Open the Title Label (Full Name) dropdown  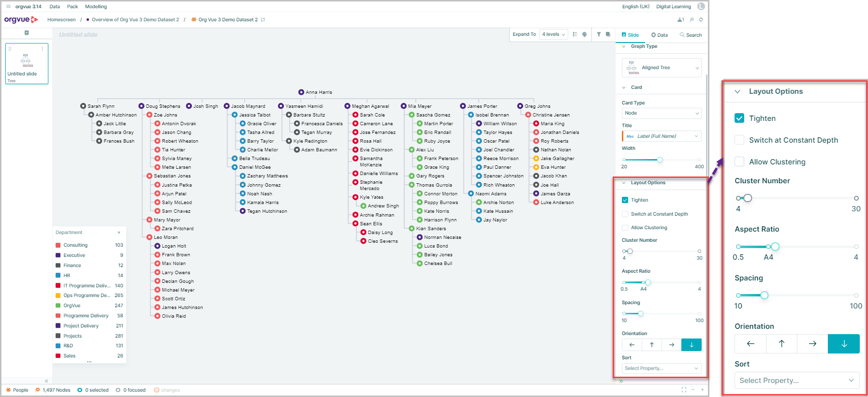[662, 136]
